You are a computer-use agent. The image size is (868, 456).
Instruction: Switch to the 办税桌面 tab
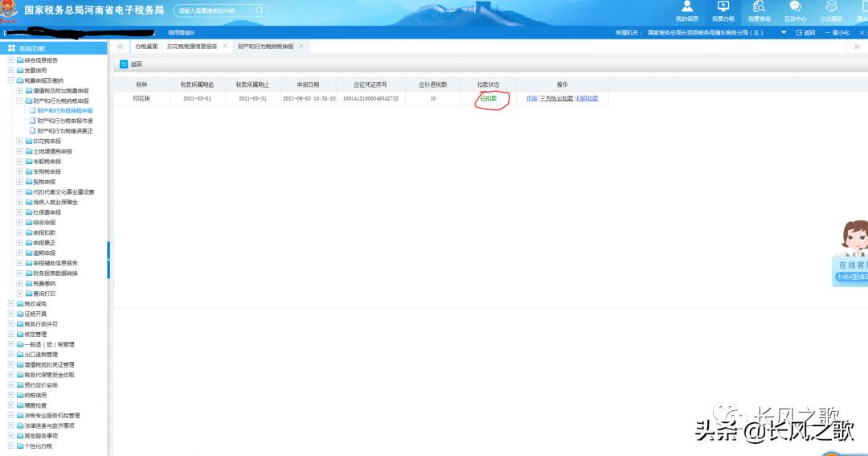tap(146, 47)
